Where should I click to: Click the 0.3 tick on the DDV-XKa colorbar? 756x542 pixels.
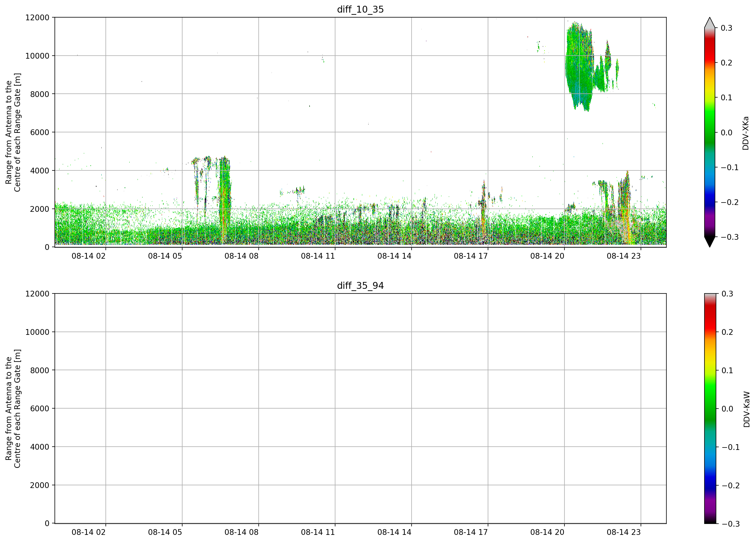727,28
